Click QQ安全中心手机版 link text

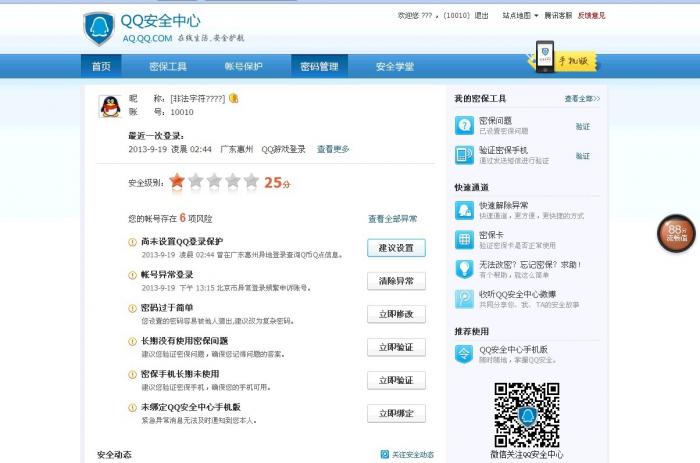click(513, 350)
